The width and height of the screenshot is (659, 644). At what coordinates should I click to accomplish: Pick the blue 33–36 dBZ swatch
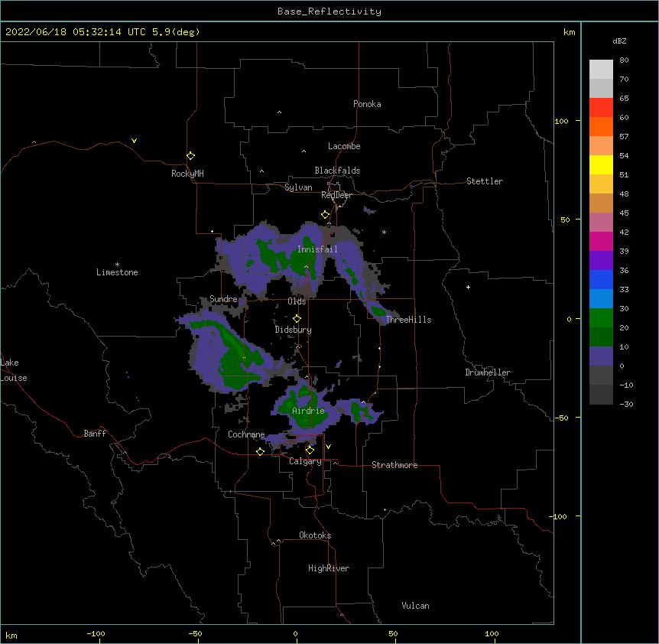coord(601,279)
